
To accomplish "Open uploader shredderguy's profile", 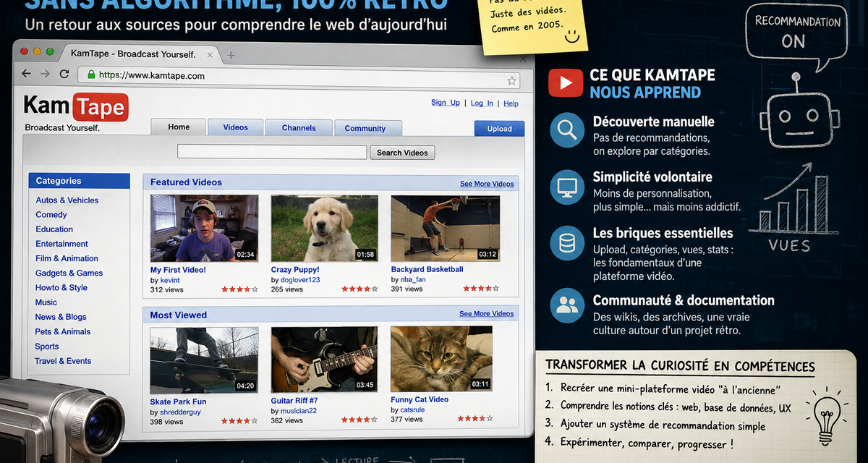I will point(180,412).
